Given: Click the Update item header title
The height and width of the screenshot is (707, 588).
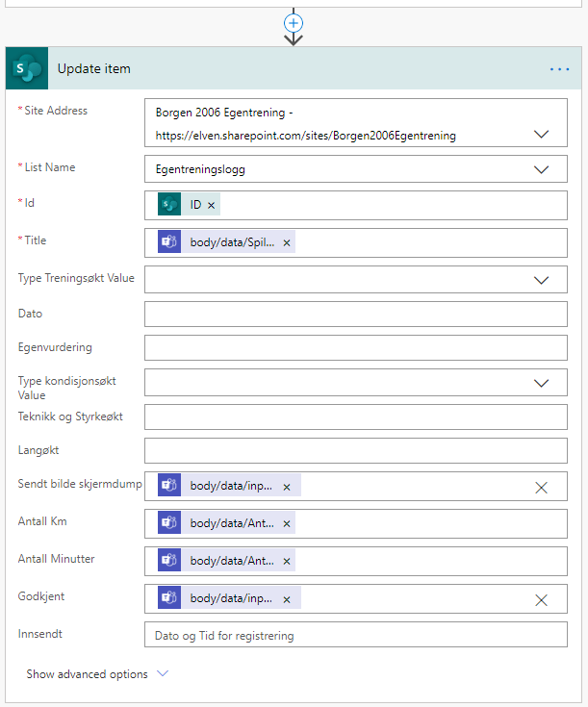Looking at the screenshot, I should point(94,69).
